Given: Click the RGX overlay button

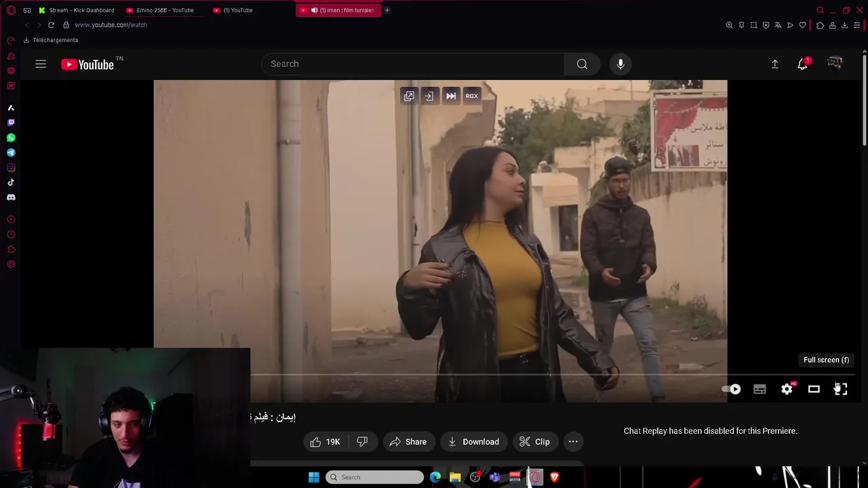Looking at the screenshot, I should click(472, 96).
